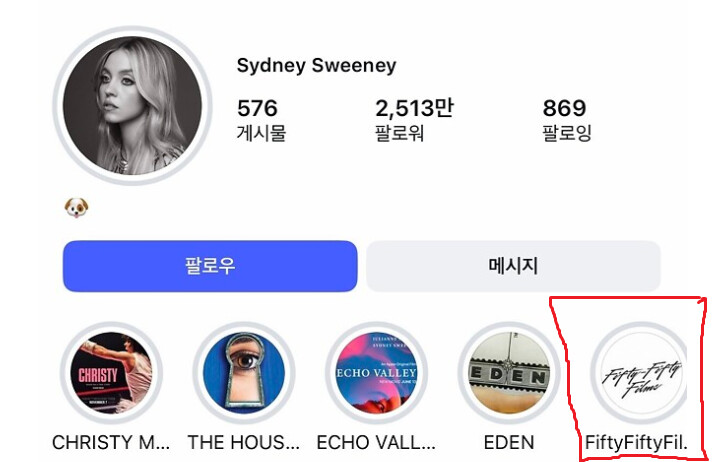View the 576 posts count
The image size is (718, 462).
click(x=257, y=109)
